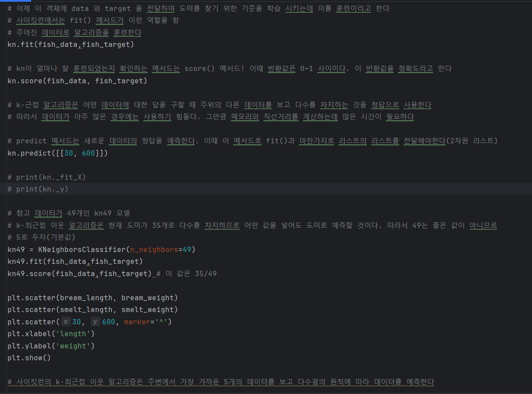Click smelt_weight argument in plt.scatter

click(x=147, y=309)
